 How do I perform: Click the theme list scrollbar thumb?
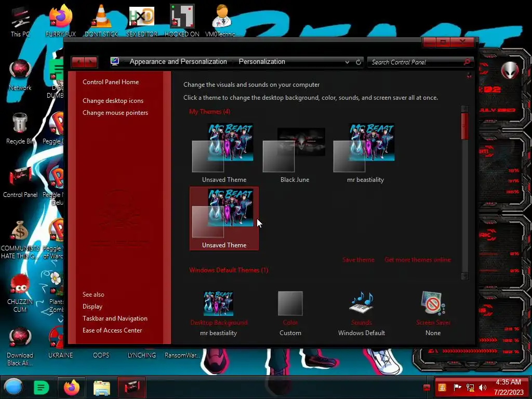[x=464, y=126]
